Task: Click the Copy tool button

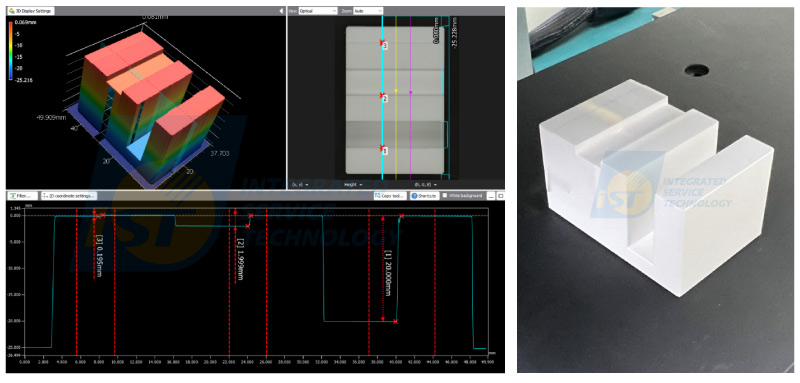Action: [x=390, y=195]
